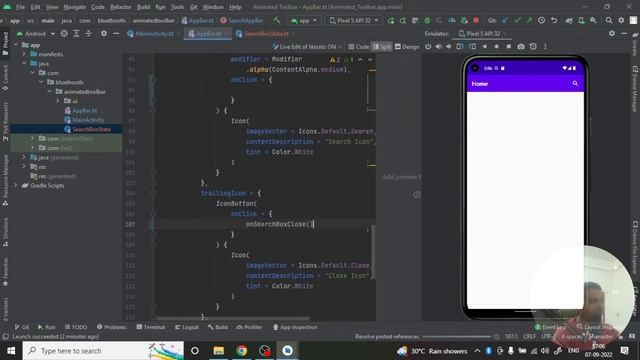This screenshot has width=640, height=360.
Task: Click the Git commit checkmark icon
Action: coord(517,20)
